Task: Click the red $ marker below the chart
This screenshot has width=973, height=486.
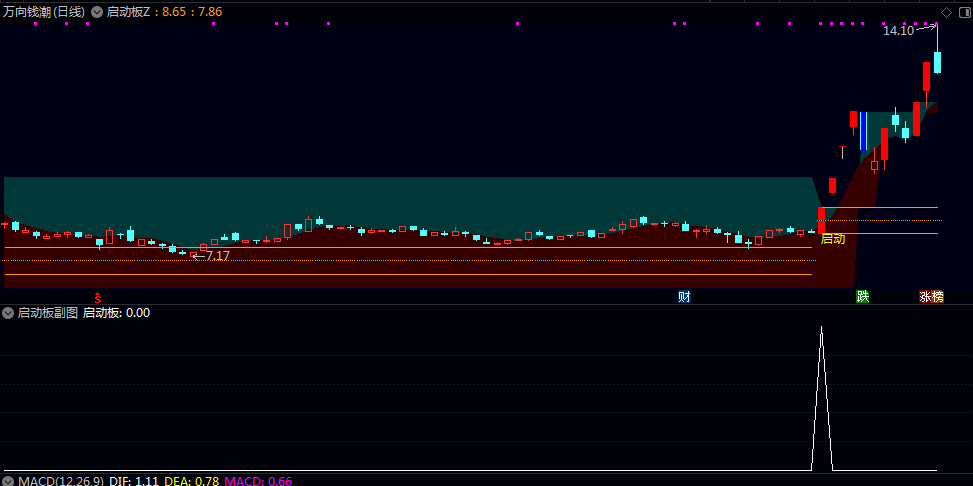Action: pyautogui.click(x=97, y=297)
